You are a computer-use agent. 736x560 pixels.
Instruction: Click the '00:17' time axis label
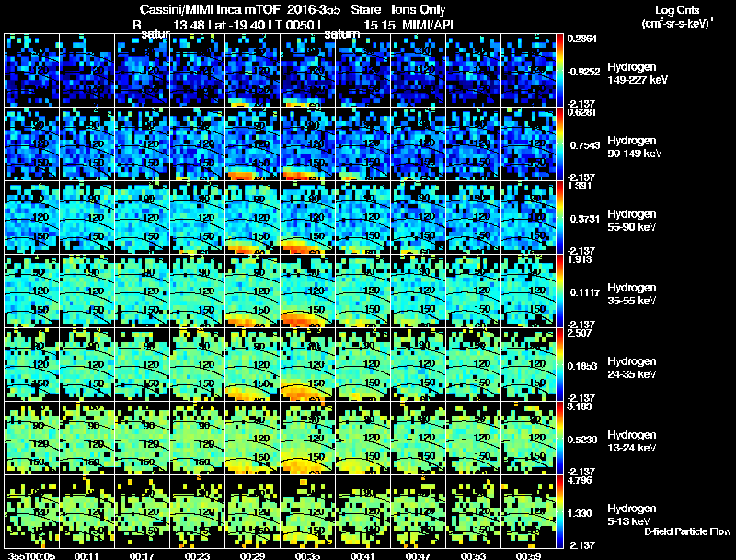tap(142, 555)
